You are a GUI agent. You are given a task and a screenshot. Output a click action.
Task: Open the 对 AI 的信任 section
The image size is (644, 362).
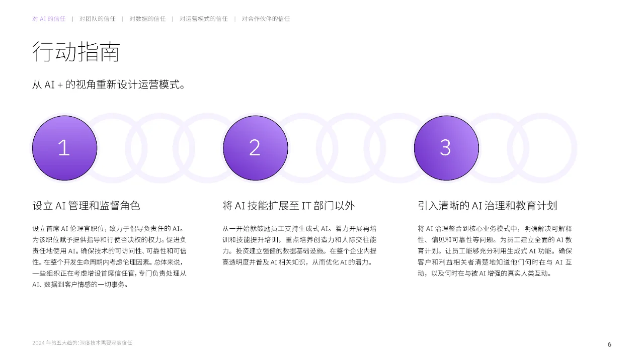tap(49, 19)
